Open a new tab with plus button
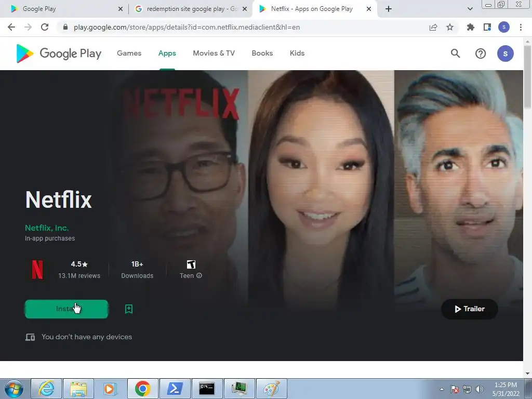The image size is (532, 399). pos(389,9)
